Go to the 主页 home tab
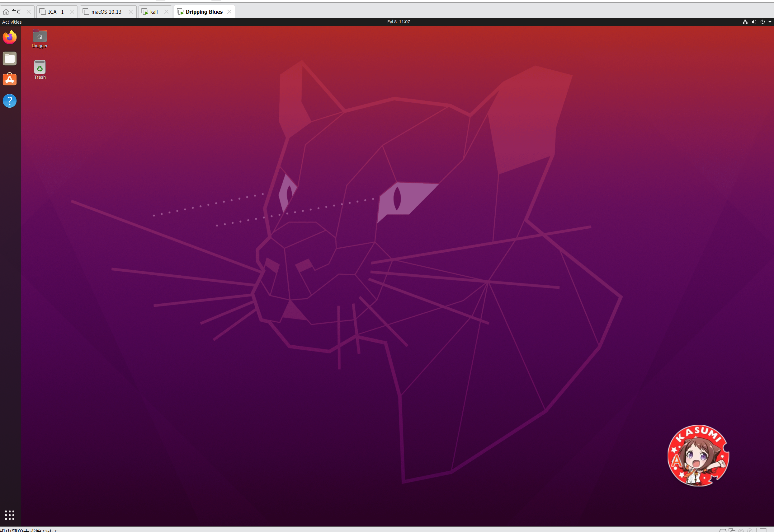774x532 pixels. [16, 12]
